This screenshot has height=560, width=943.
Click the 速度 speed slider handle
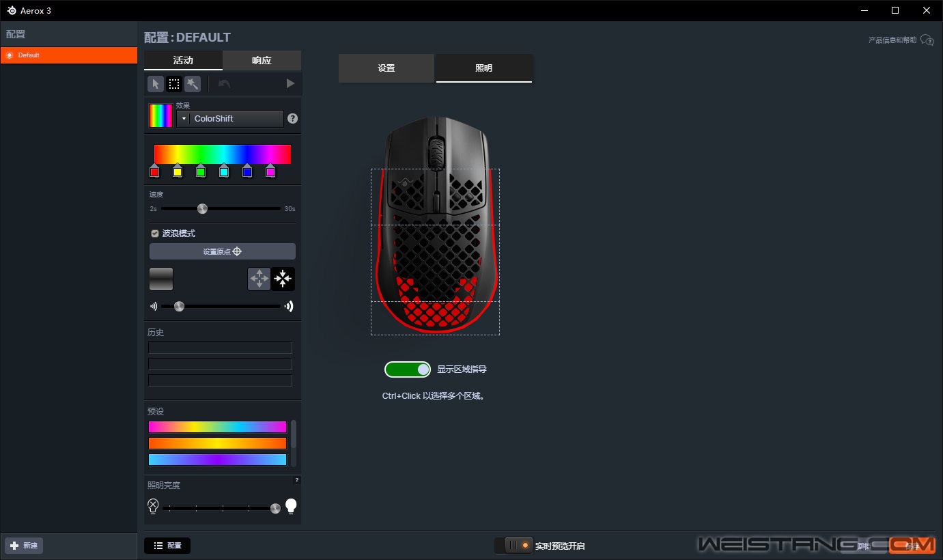202,208
